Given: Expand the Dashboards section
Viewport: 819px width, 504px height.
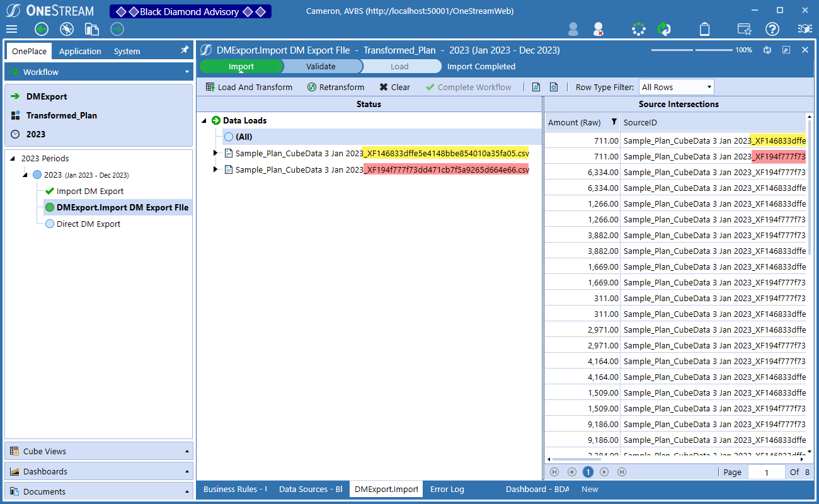Looking at the screenshot, I should (98, 471).
